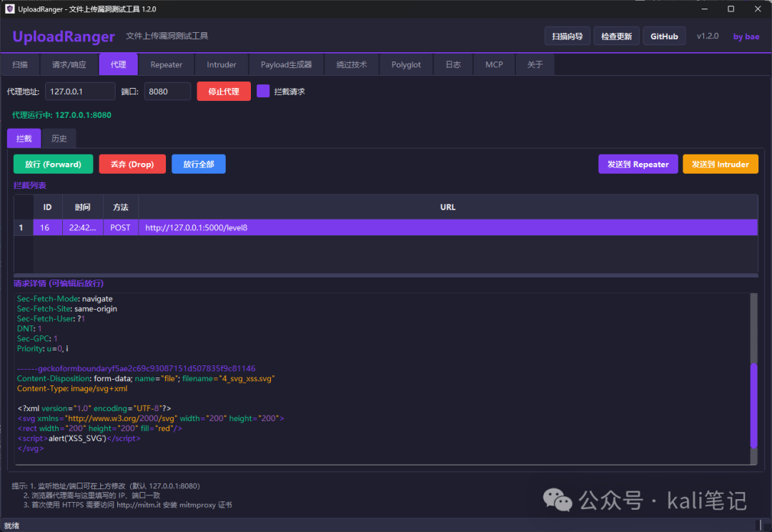Toggle the 拦截请求 intercept checkbox

pos(263,91)
